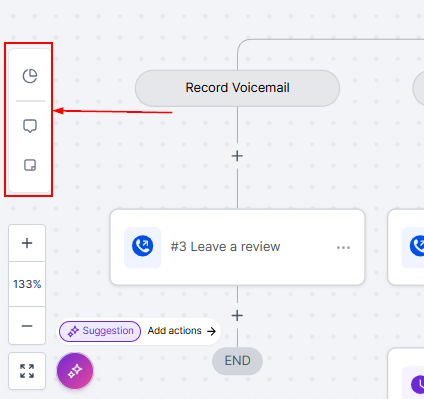Add step below Record Voicemail branch
The image size is (424, 399).
237,156
